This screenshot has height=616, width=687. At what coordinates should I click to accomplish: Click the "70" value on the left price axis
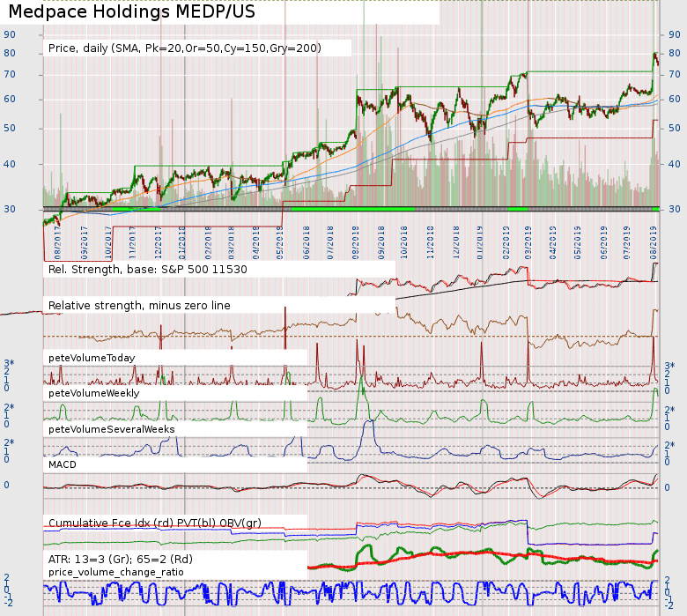point(10,75)
